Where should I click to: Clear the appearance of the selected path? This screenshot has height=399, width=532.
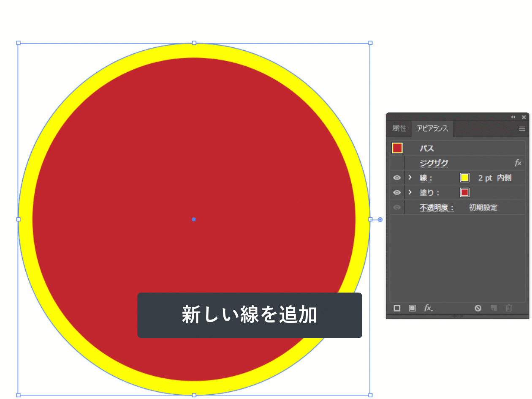478,308
